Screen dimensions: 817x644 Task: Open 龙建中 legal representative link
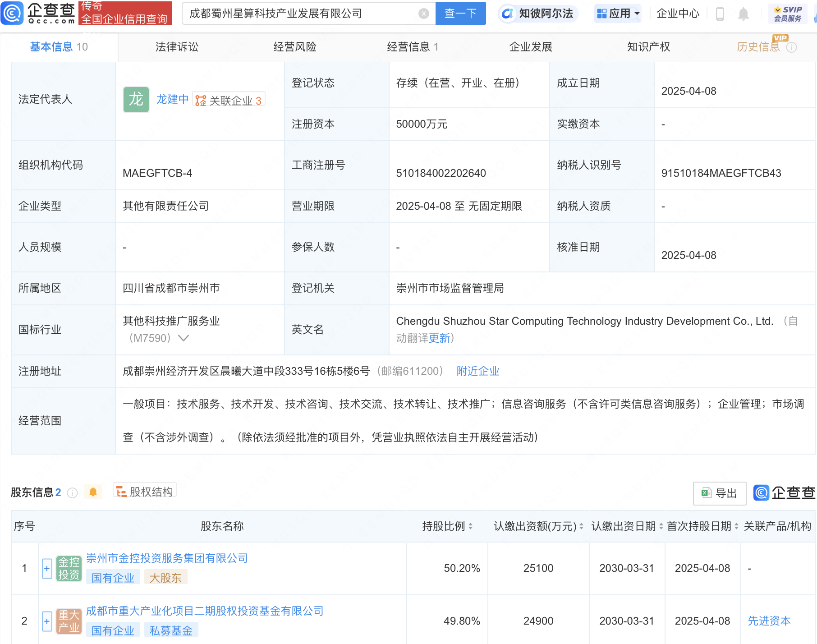pos(172,99)
